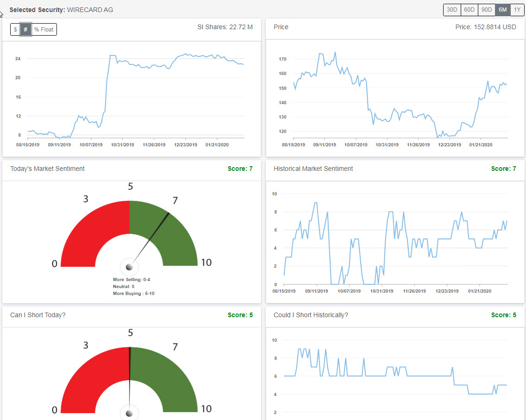Click the active 6M range button
This screenshot has height=420, width=526.
coord(502,9)
